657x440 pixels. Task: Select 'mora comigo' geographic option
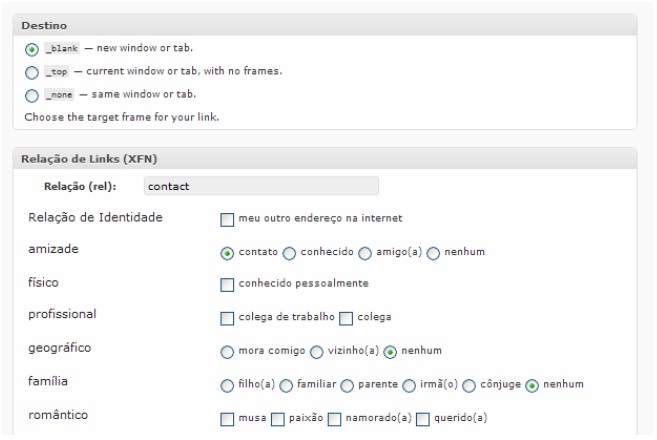tap(227, 352)
